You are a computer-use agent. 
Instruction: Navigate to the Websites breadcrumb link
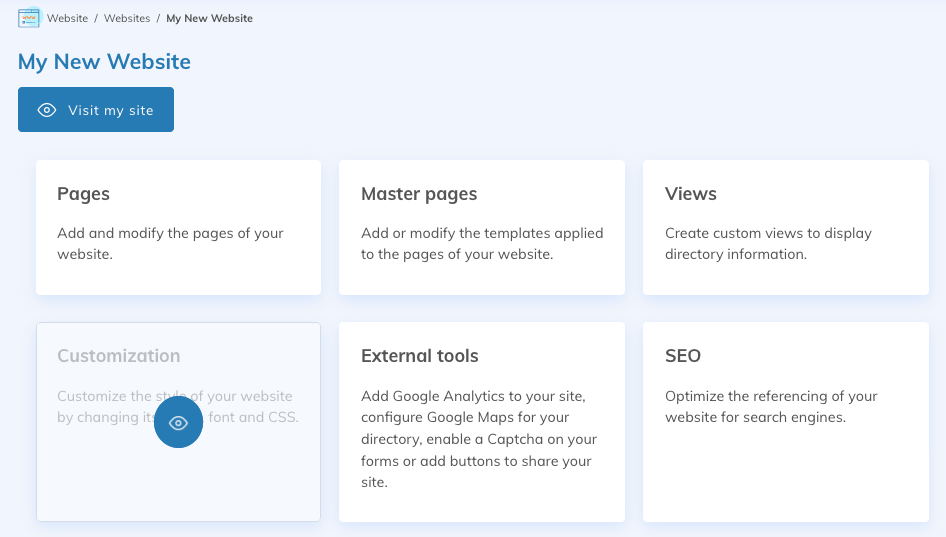pyautogui.click(x=127, y=18)
